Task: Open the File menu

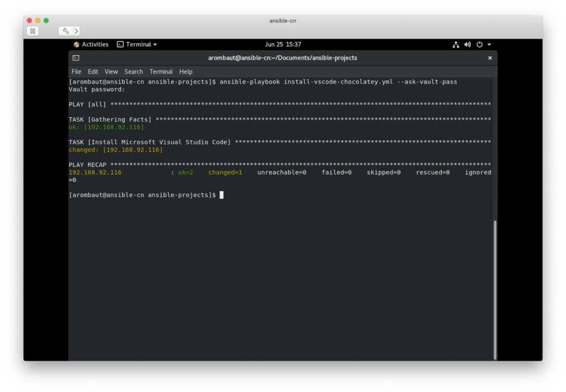Action: (76, 71)
